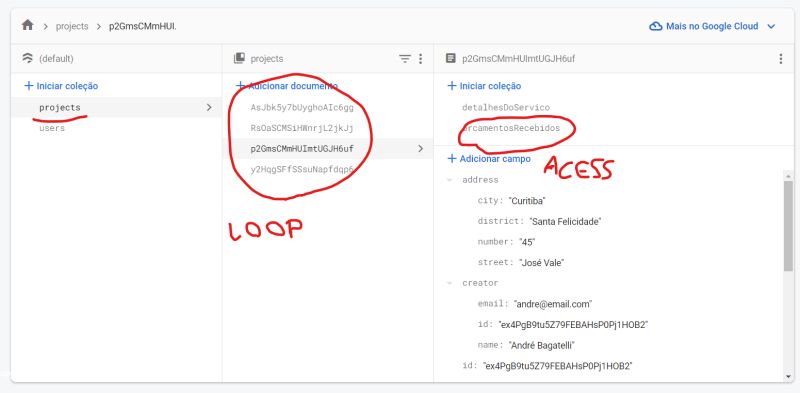
Task: Start collection in the (default) panel
Action: [x=61, y=86]
